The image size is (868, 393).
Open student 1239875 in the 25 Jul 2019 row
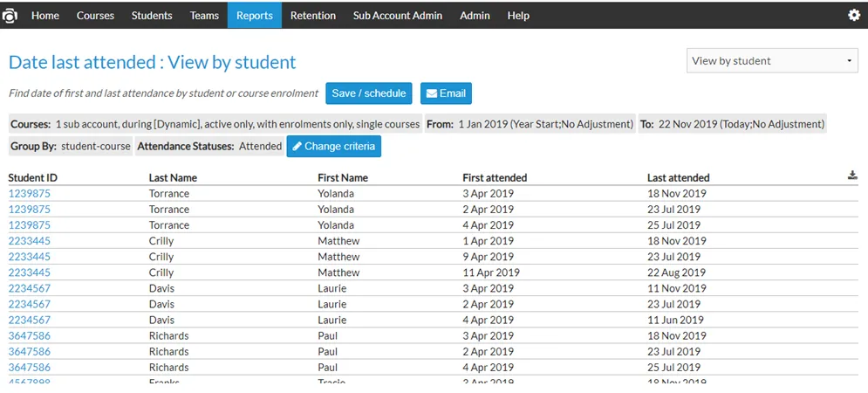pyautogui.click(x=30, y=225)
